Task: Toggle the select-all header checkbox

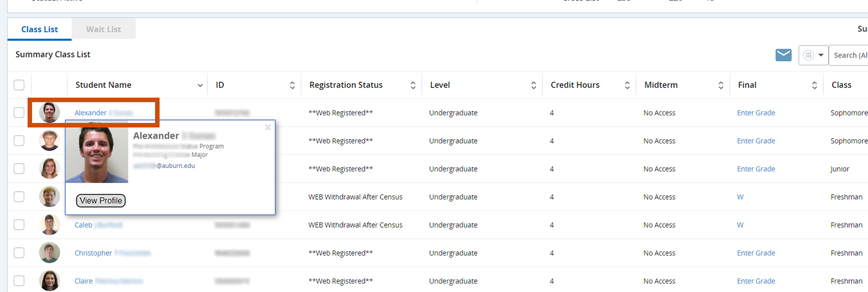Action: pyautogui.click(x=19, y=85)
